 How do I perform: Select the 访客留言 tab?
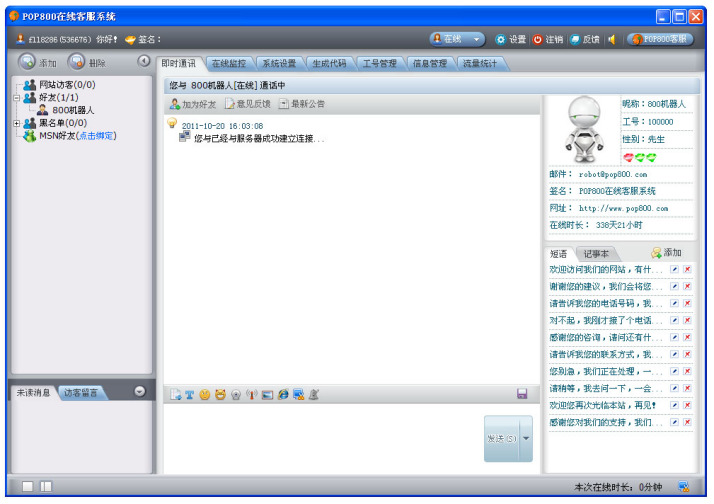pyautogui.click(x=81, y=392)
